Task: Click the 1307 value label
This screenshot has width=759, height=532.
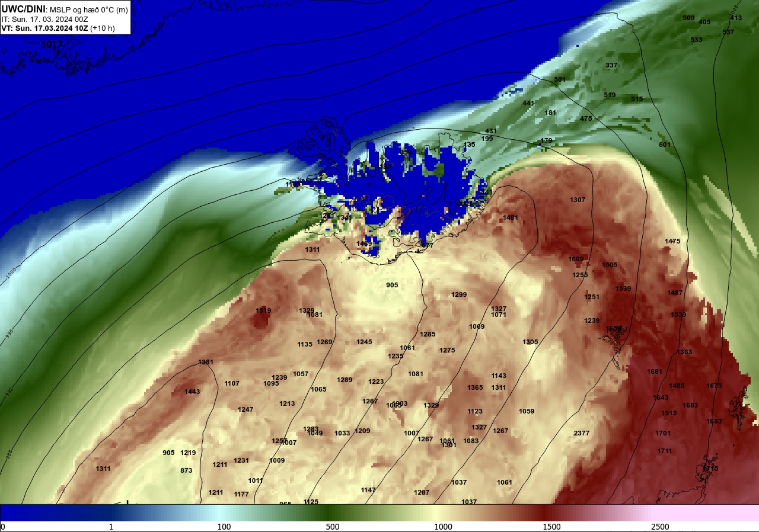Action: click(578, 200)
